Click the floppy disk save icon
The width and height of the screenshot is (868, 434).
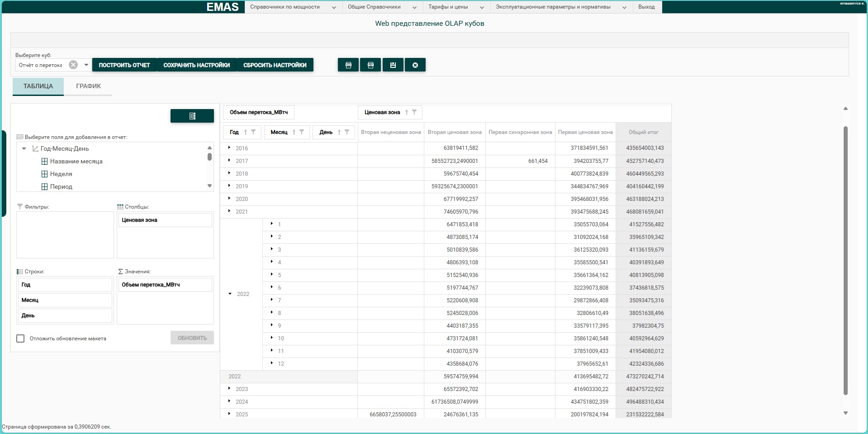393,65
